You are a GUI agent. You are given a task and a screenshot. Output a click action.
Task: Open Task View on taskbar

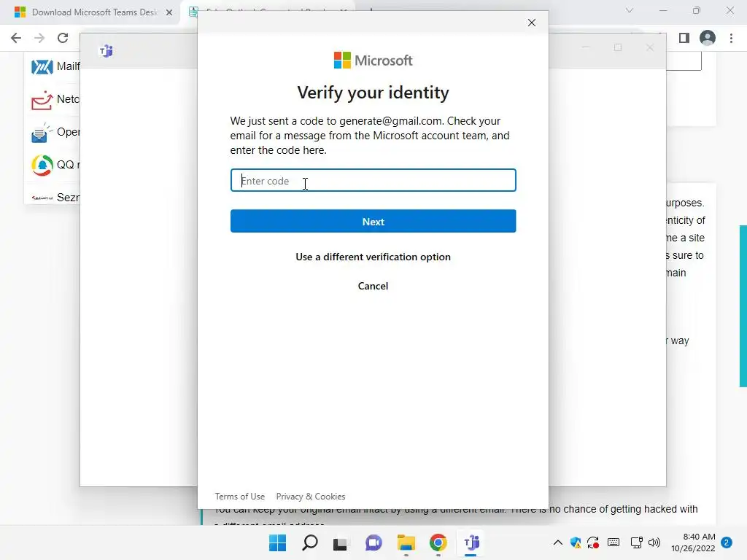(340, 543)
